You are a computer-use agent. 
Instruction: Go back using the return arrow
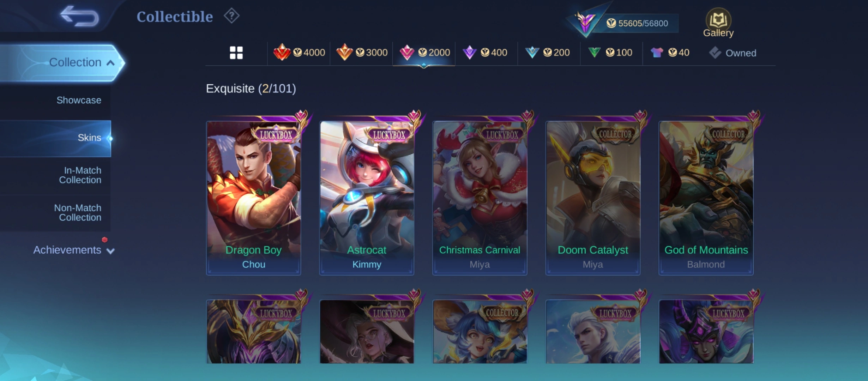pos(79,16)
